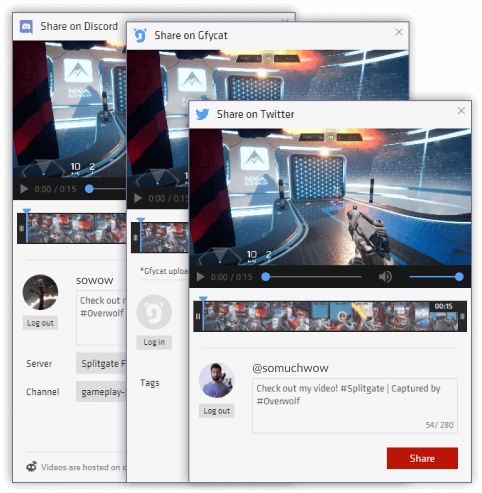Close the Share on Twitter window
The image size is (482, 493).
click(x=461, y=111)
